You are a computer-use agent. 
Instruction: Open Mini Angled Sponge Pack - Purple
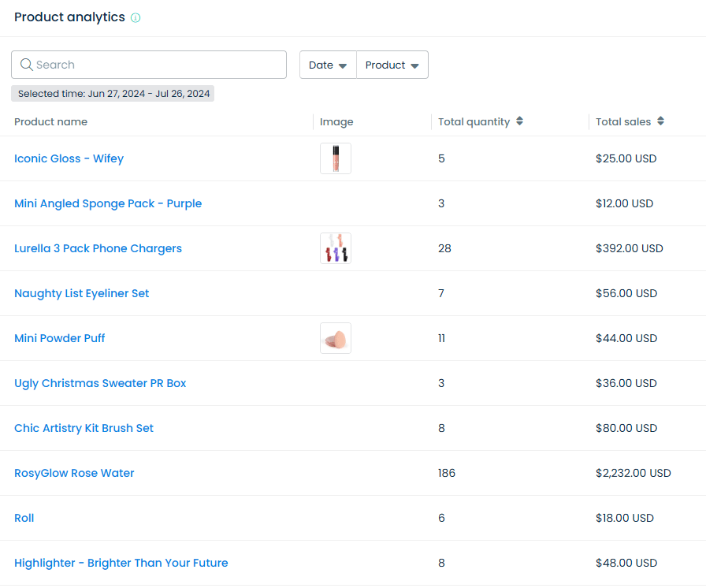tap(108, 203)
